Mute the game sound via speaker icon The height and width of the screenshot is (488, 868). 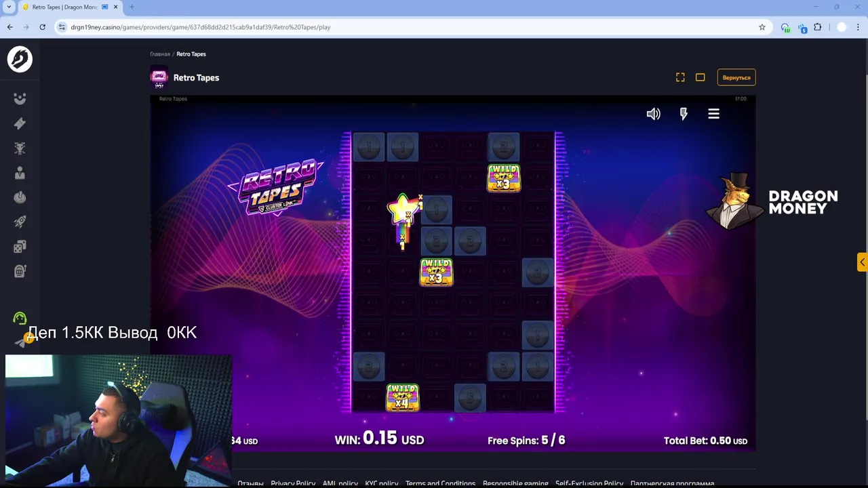pyautogui.click(x=653, y=114)
